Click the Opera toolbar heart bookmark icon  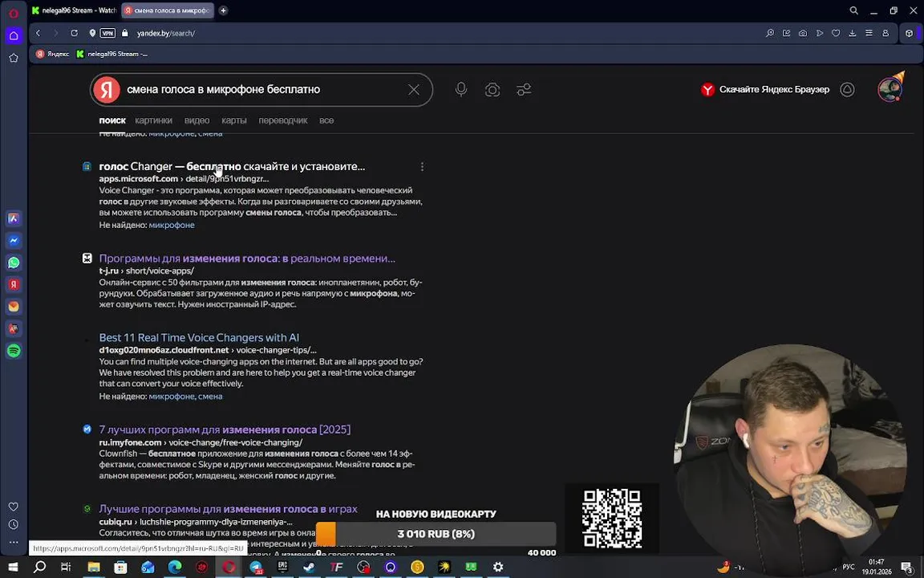click(x=836, y=34)
